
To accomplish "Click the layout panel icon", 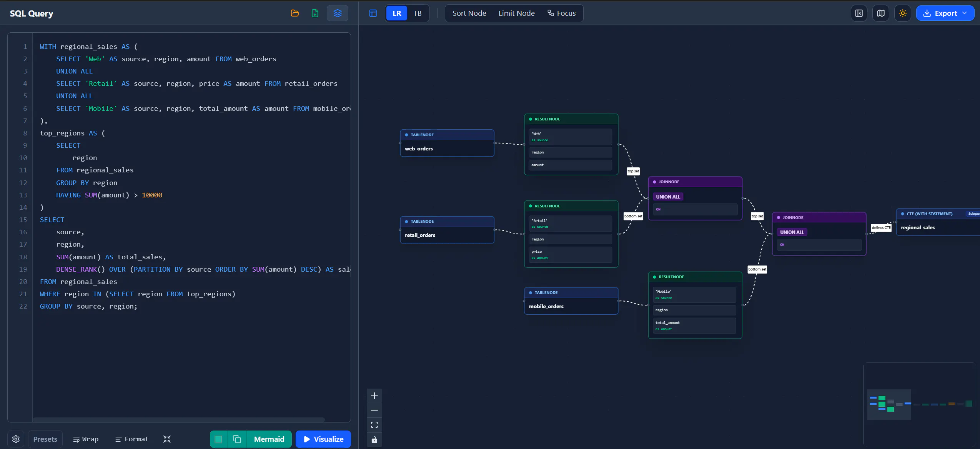I will (373, 13).
